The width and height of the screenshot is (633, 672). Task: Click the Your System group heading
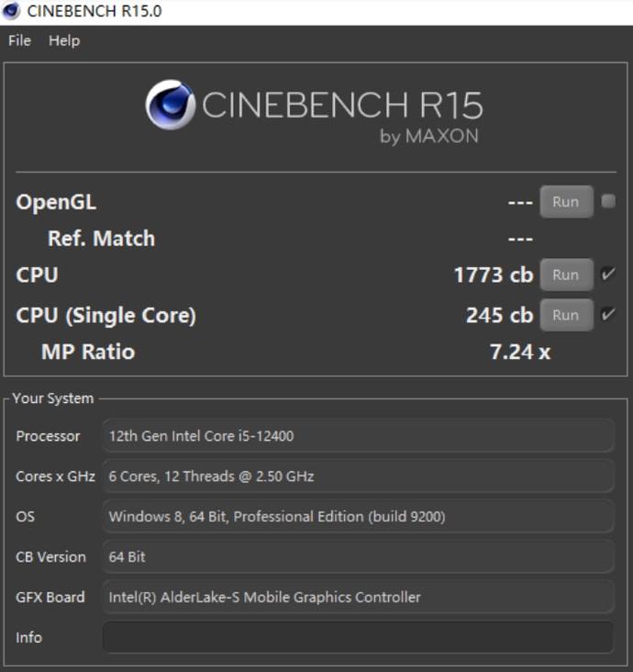(x=52, y=398)
